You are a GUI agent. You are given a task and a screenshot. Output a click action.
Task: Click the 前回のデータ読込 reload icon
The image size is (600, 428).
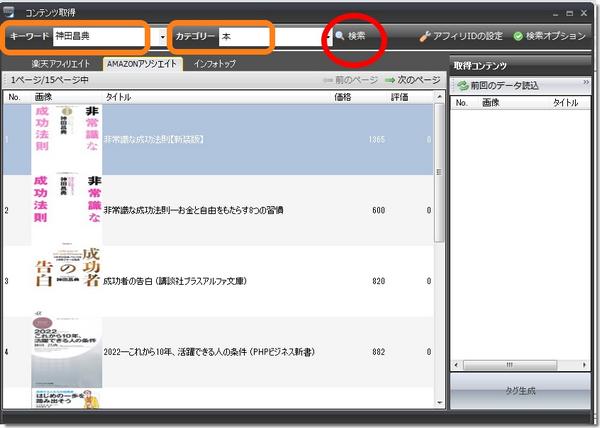point(462,85)
